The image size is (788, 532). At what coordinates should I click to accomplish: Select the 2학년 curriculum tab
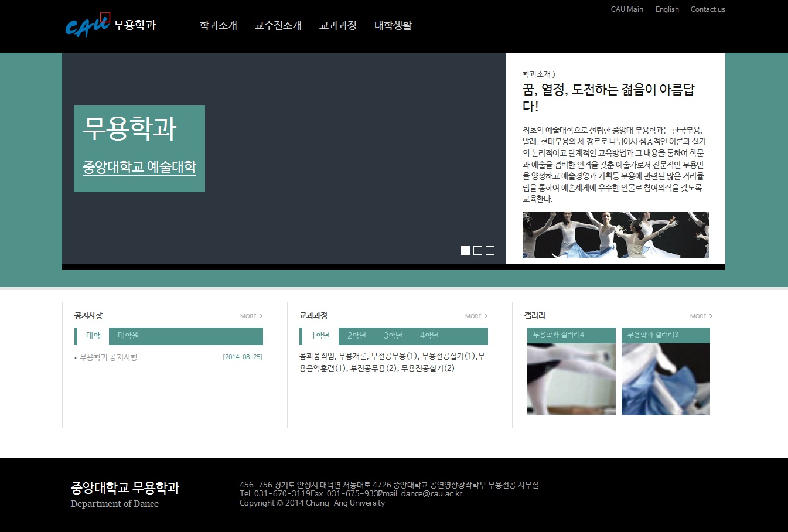point(357,336)
